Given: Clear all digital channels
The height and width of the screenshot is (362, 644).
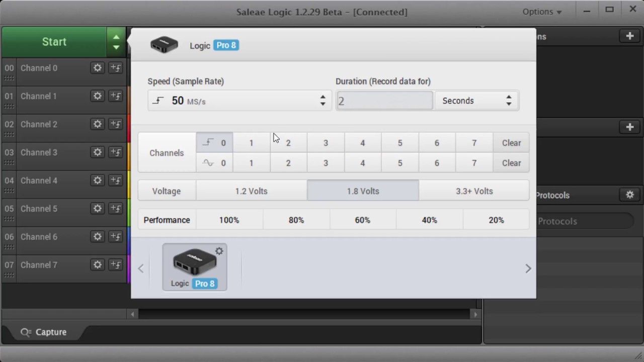Looking at the screenshot, I should [511, 143].
